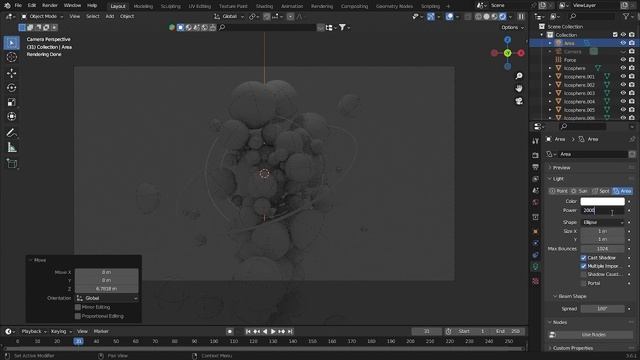640x360 pixels.
Task: Expand Preview panel
Action: click(562, 168)
